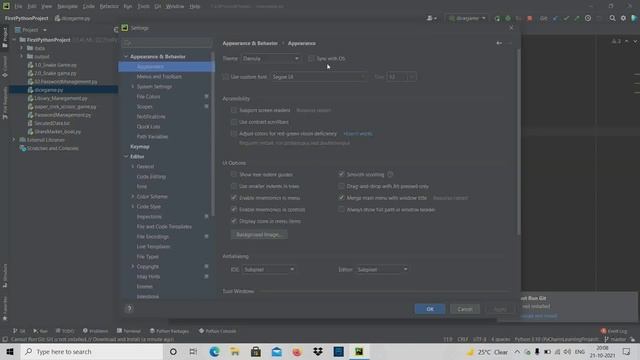640x360 pixels.
Task: Click the Git commit checkmark icon
Action: click(x=566, y=18)
